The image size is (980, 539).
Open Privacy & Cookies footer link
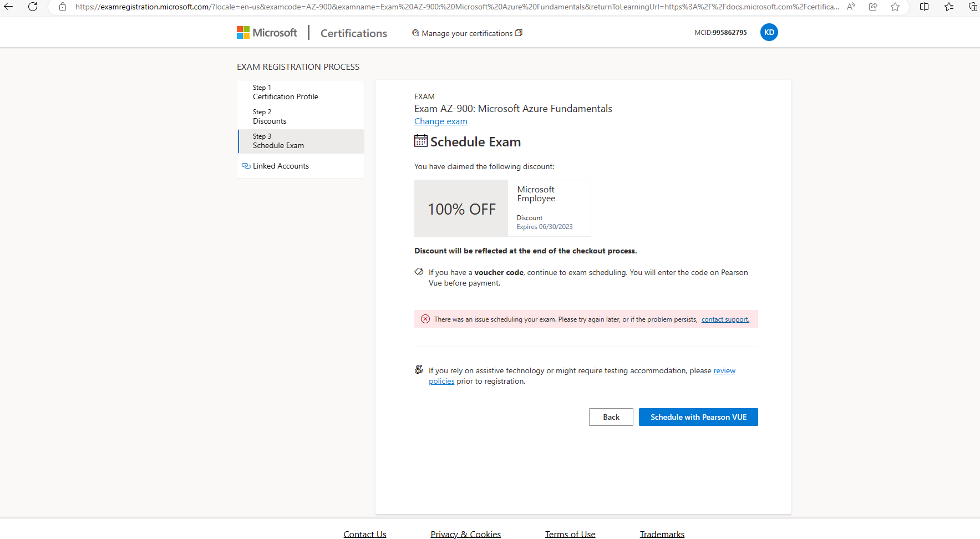click(466, 534)
